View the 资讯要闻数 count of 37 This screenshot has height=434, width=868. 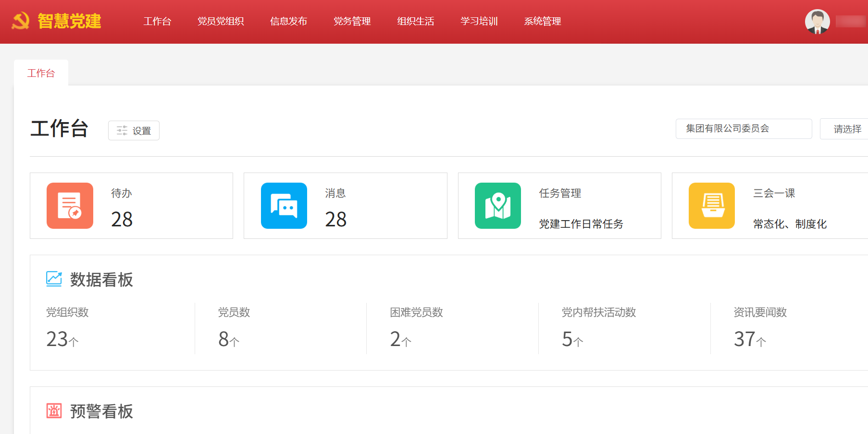[x=745, y=339]
